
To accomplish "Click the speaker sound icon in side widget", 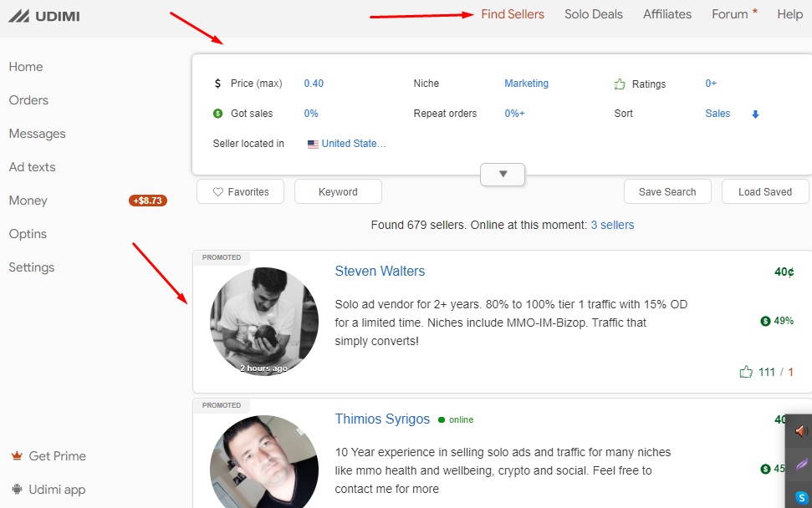I will pyautogui.click(x=801, y=430).
